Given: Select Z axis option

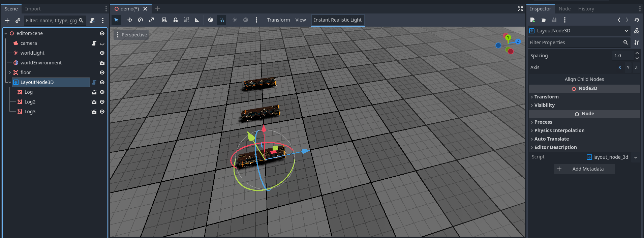Looking at the screenshot, I should coord(636,67).
